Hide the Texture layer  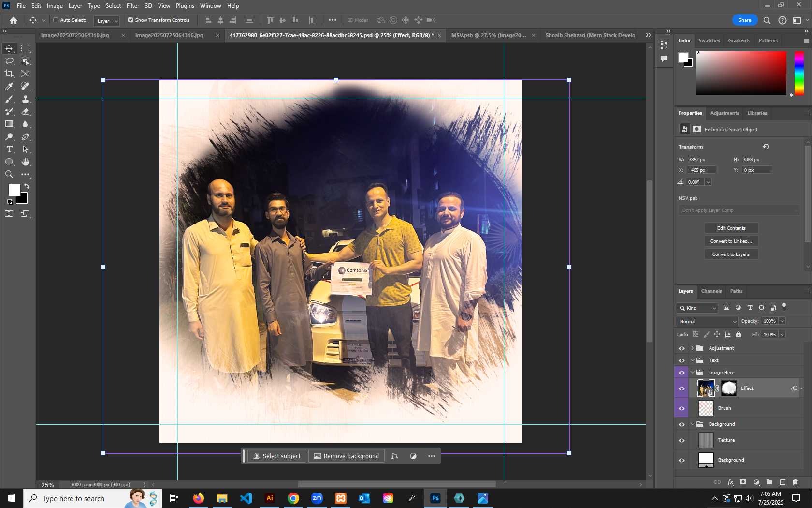[682, 440]
